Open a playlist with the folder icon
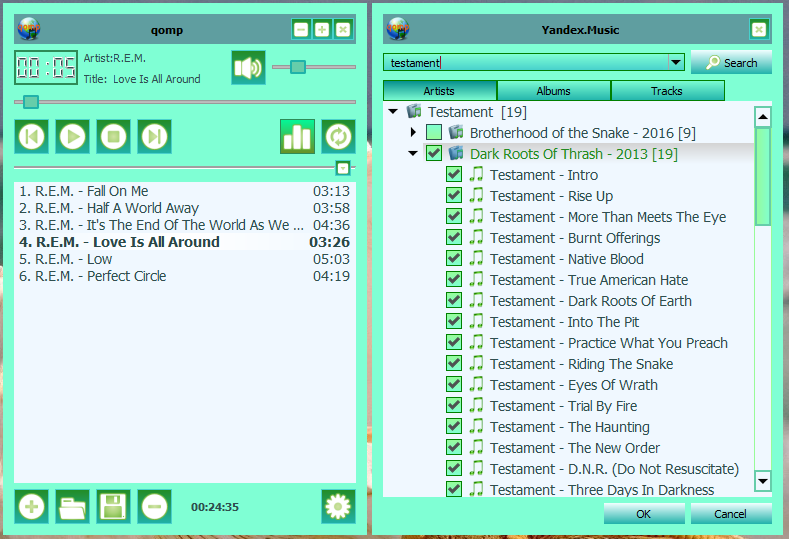The height and width of the screenshot is (539, 789). tap(72, 506)
